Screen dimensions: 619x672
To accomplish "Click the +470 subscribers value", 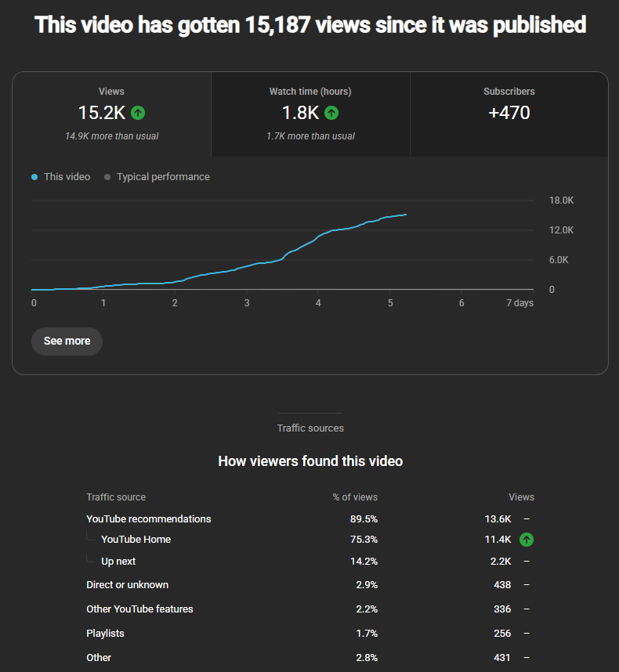I will tap(509, 113).
